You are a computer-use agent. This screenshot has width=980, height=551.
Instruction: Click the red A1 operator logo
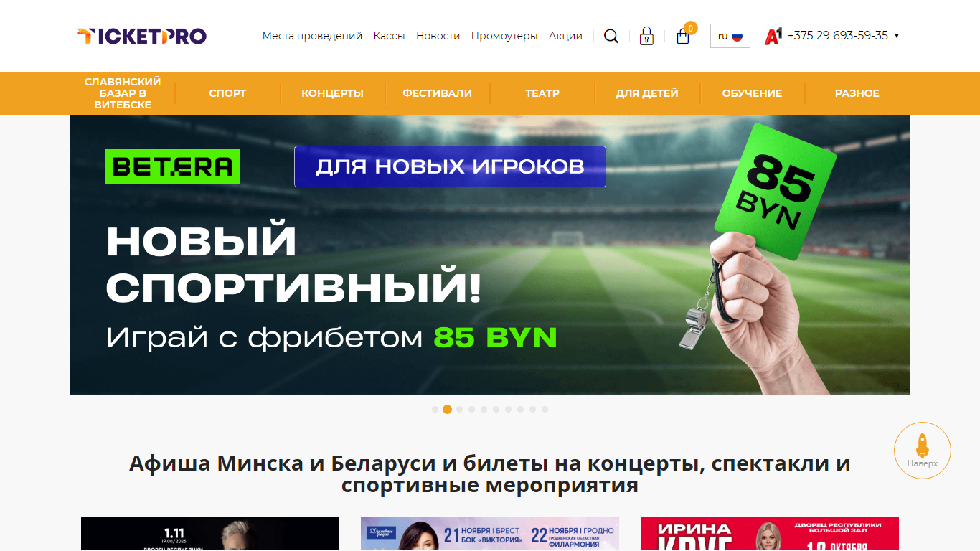773,36
